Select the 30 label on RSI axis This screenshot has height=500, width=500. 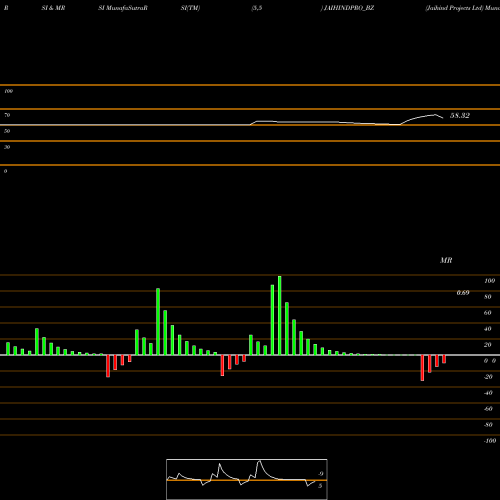(7, 147)
